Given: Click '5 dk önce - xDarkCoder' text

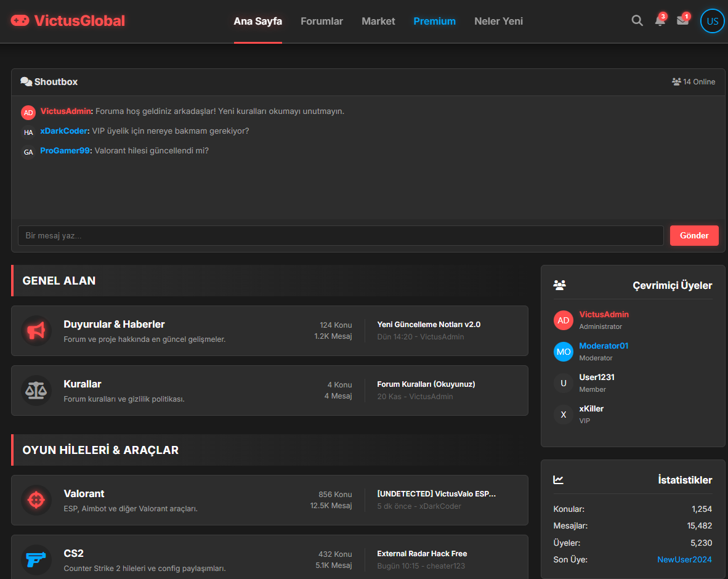Looking at the screenshot, I should pos(419,506).
